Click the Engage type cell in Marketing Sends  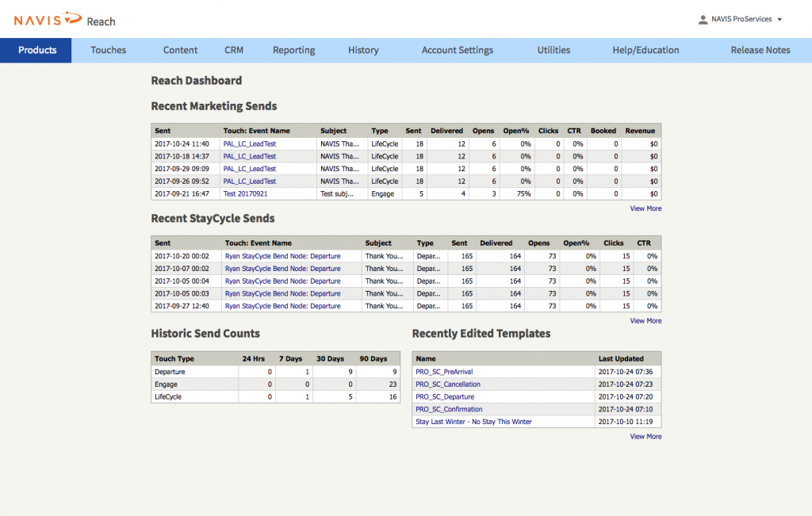point(383,193)
